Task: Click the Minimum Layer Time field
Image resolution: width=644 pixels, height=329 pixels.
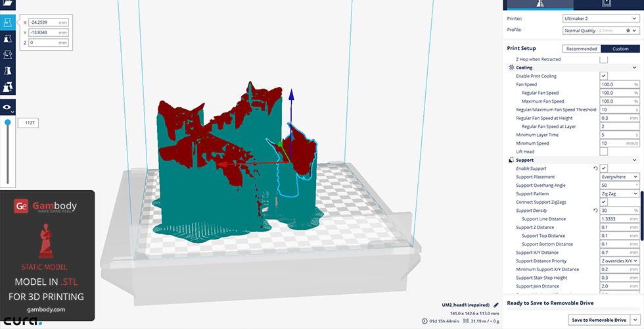Action: [619, 135]
